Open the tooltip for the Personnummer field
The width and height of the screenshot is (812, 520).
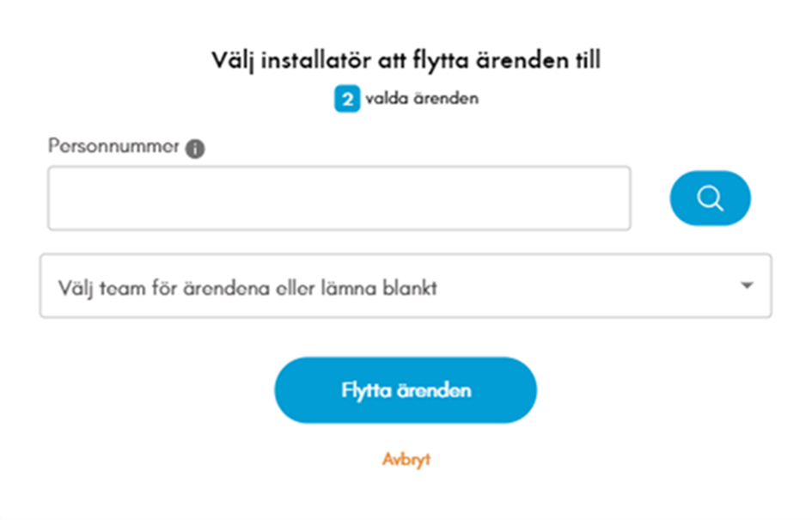pos(195,149)
